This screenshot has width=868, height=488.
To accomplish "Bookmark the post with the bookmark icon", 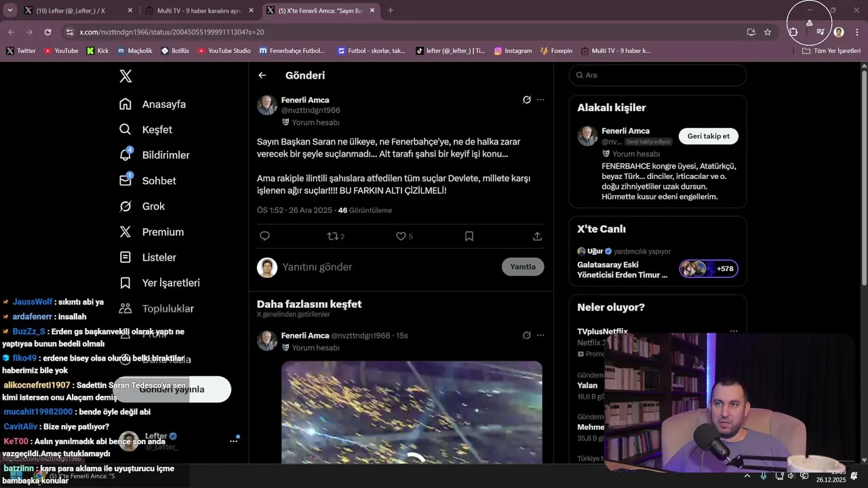I will click(x=469, y=236).
